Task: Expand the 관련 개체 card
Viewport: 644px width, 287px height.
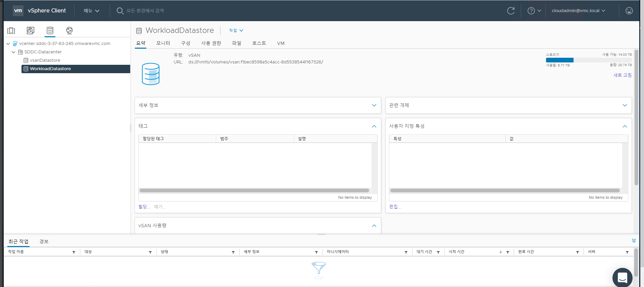Action: point(625,105)
